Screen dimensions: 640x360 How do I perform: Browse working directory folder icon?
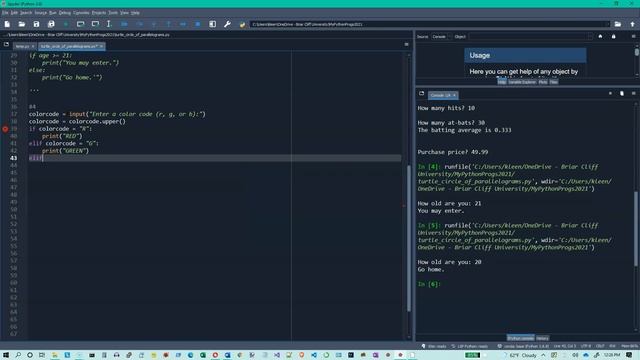(x=618, y=24)
